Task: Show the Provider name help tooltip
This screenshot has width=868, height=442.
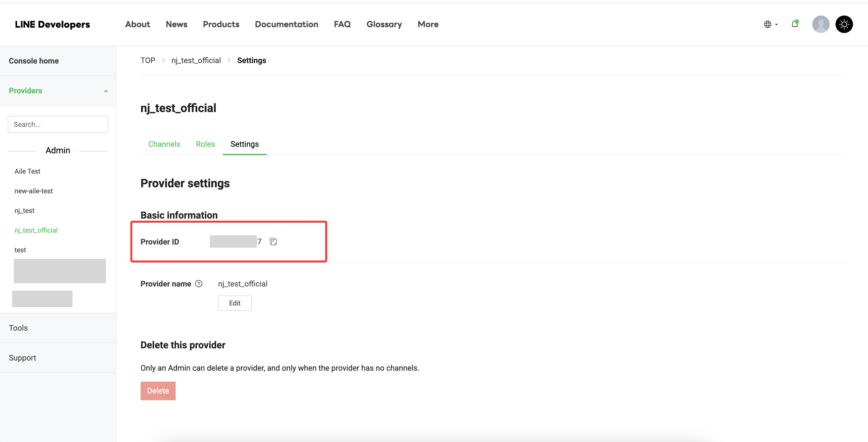Action: point(199,284)
